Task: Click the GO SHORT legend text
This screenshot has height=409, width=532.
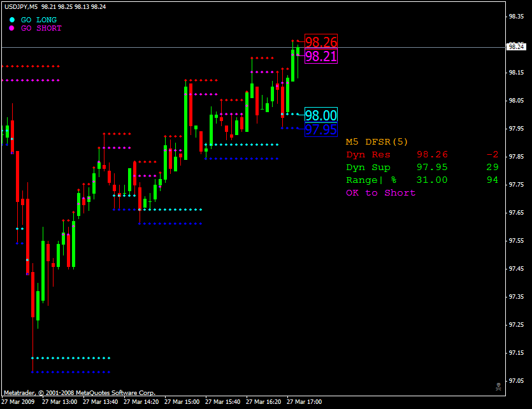Action: [x=41, y=28]
